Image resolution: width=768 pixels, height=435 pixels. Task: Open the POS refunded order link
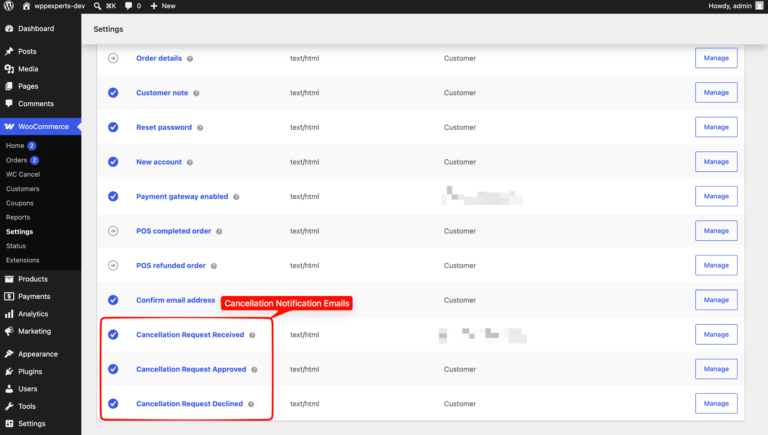click(x=171, y=266)
